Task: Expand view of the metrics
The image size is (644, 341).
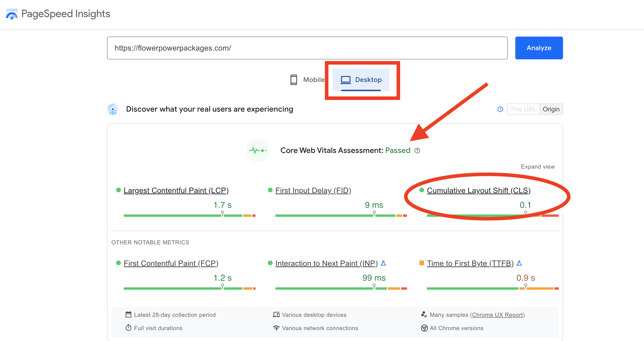Action: point(538,166)
